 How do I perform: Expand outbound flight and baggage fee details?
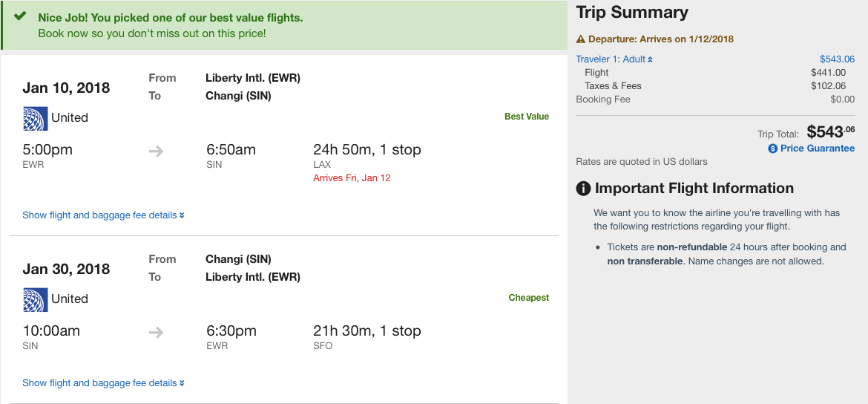(x=103, y=215)
